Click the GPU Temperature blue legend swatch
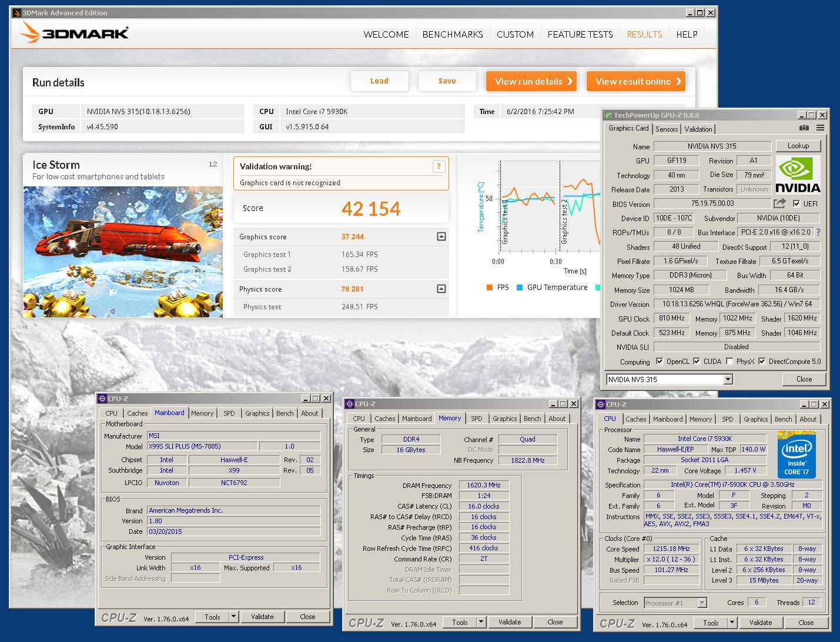The width and height of the screenshot is (840, 642). coord(520,287)
